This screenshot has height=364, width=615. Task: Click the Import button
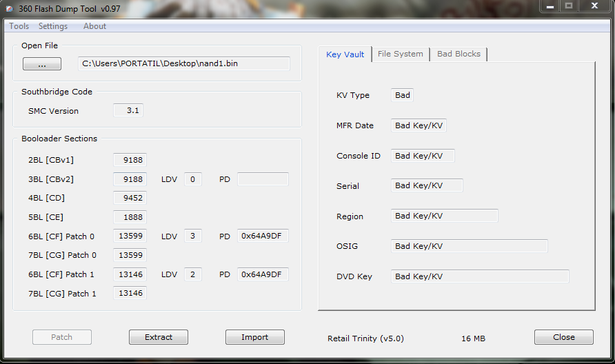[255, 337]
